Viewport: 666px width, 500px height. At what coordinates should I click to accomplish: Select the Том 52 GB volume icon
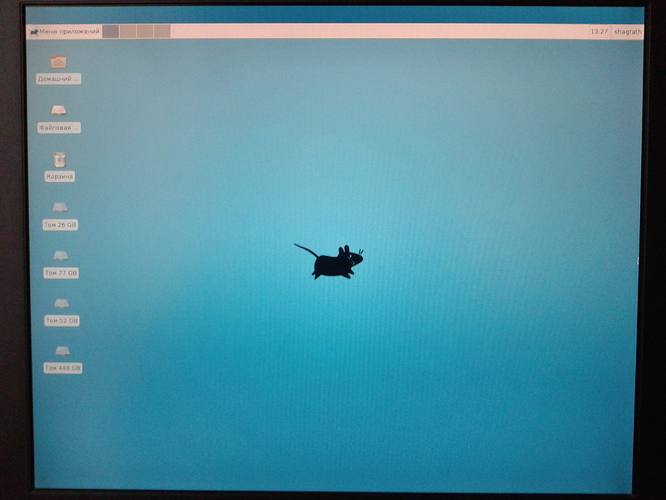click(x=62, y=303)
